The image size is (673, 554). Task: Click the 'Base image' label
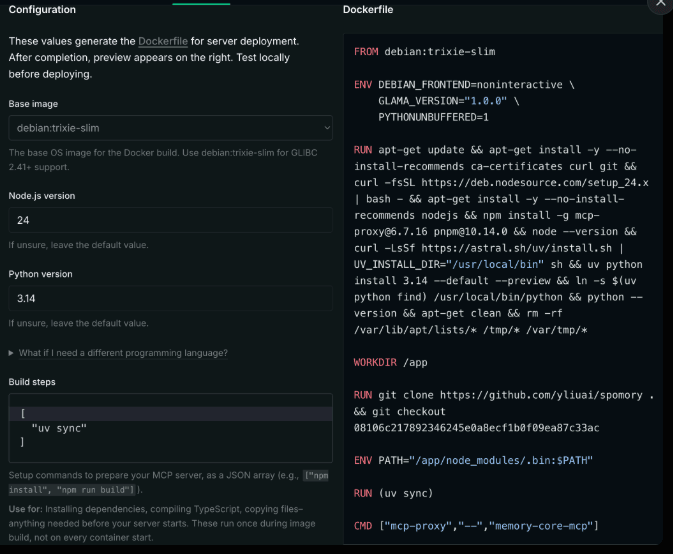[x=33, y=104]
